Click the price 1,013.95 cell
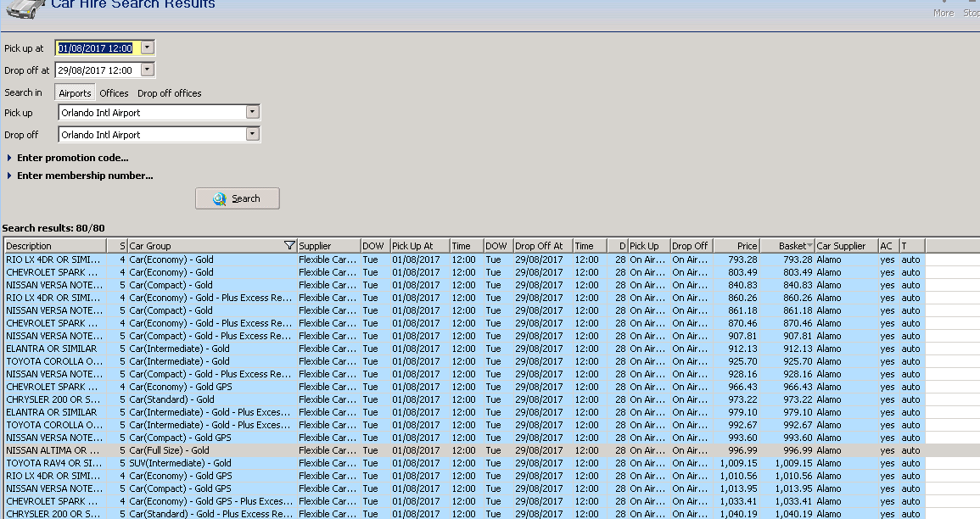Image resolution: width=980 pixels, height=519 pixels. coord(738,488)
